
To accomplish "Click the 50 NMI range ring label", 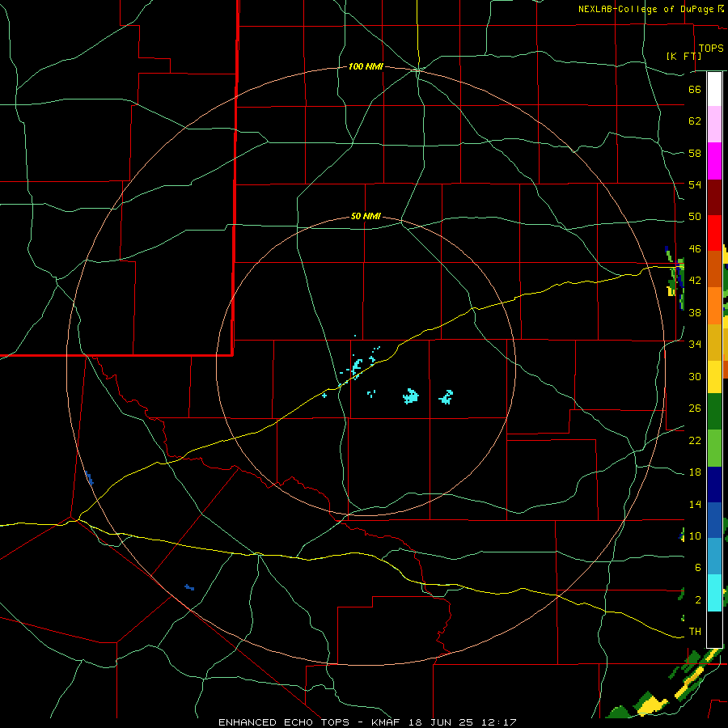I will pos(366,216).
